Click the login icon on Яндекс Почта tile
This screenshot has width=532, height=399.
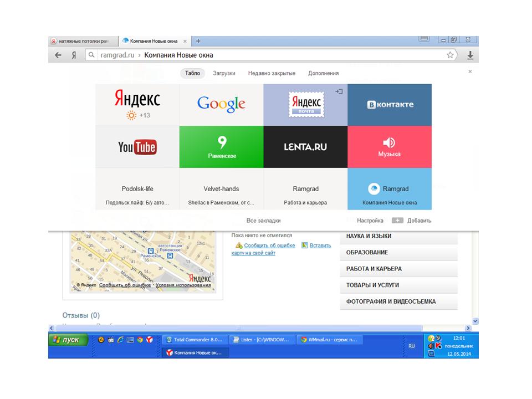click(x=339, y=91)
